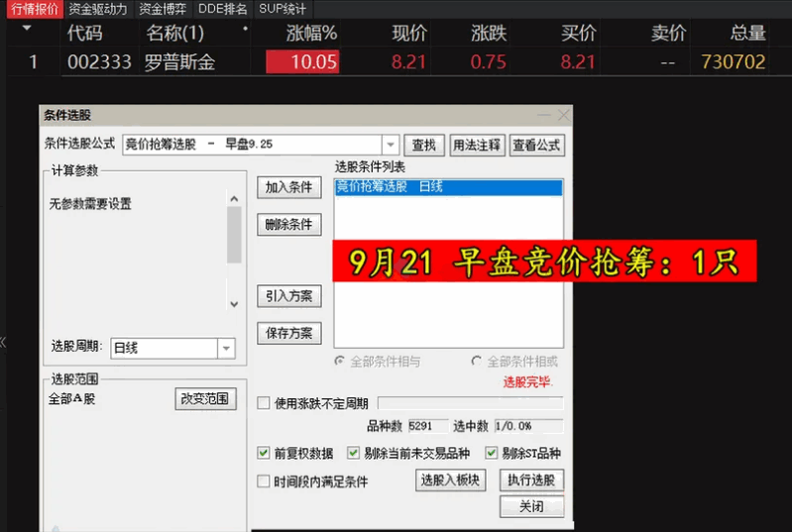The image size is (792, 532).
Task: Click the 涨跌 column header
Action: tap(489, 34)
